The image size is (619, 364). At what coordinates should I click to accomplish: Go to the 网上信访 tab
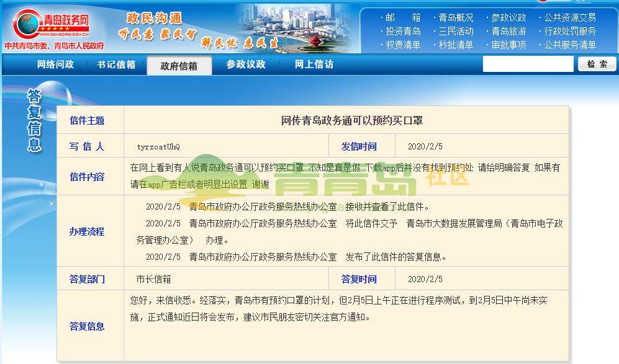click(314, 64)
